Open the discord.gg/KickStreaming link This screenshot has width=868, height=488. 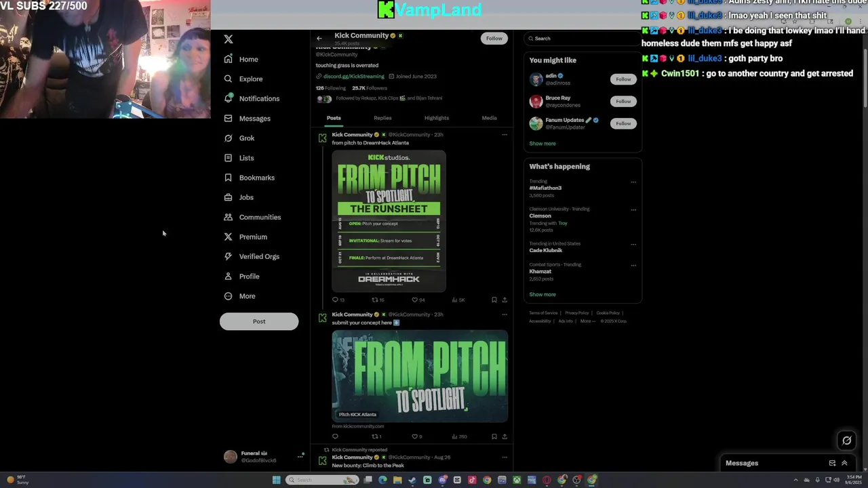click(353, 77)
